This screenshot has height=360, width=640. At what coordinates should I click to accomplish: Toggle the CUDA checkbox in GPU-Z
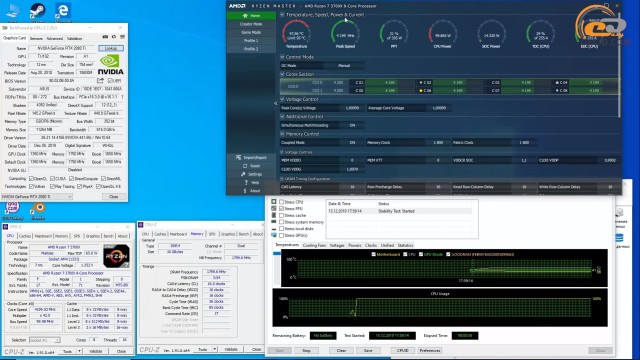coord(52,179)
